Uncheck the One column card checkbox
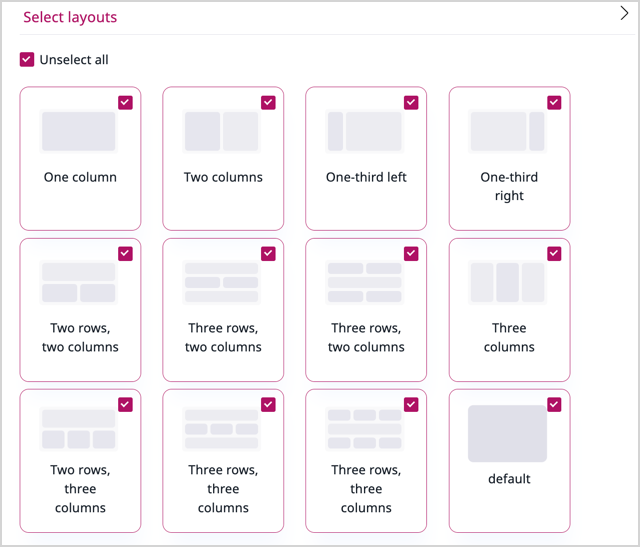 pyautogui.click(x=125, y=102)
